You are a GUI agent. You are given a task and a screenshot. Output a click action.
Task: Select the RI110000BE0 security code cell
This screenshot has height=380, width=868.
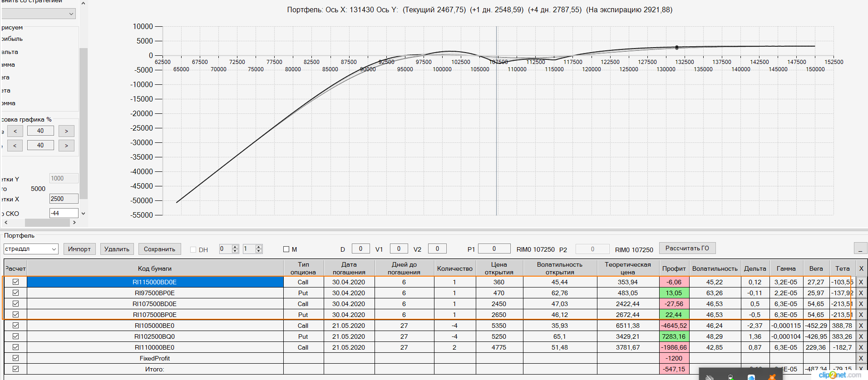155,347
